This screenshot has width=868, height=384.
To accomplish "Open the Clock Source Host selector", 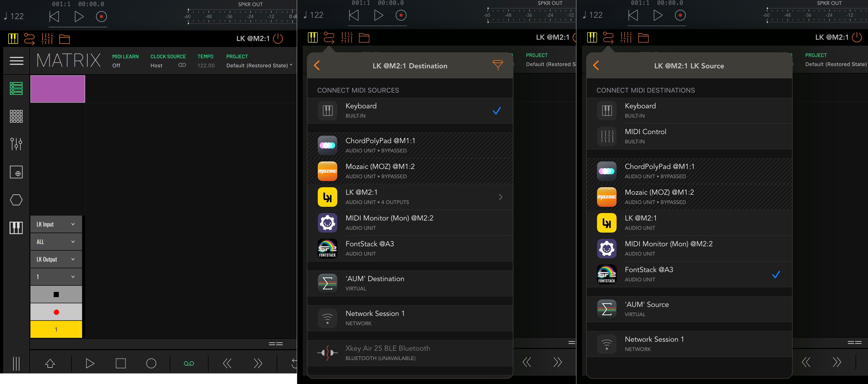I will click(x=156, y=65).
